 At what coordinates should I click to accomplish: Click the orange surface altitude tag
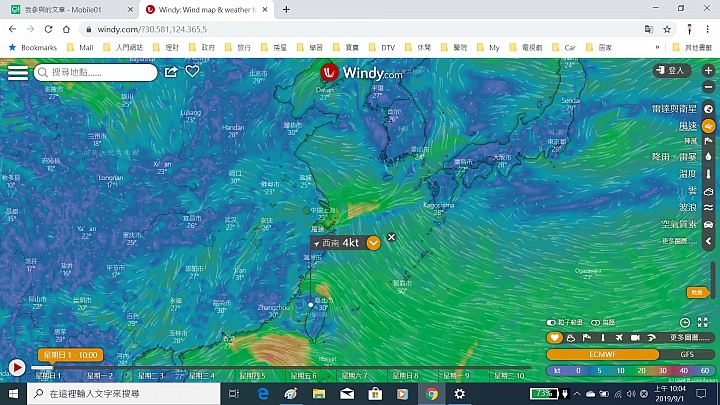(x=697, y=292)
